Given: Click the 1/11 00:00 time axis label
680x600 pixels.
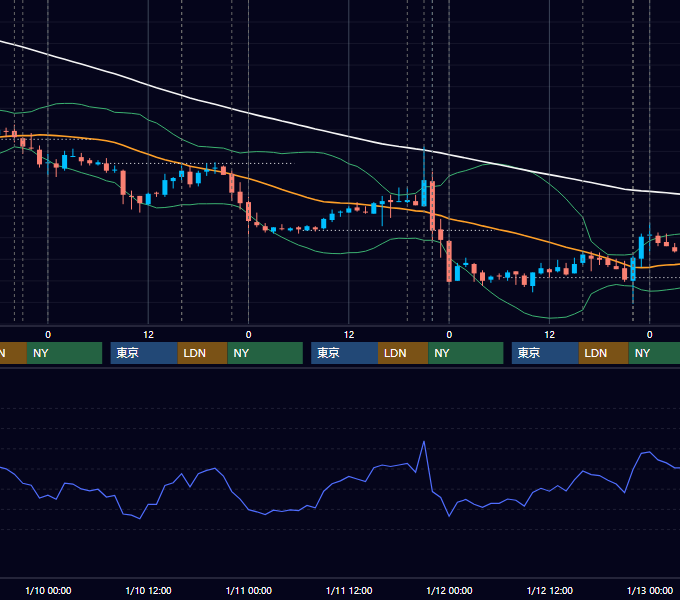Looking at the screenshot, I should pos(248,590).
